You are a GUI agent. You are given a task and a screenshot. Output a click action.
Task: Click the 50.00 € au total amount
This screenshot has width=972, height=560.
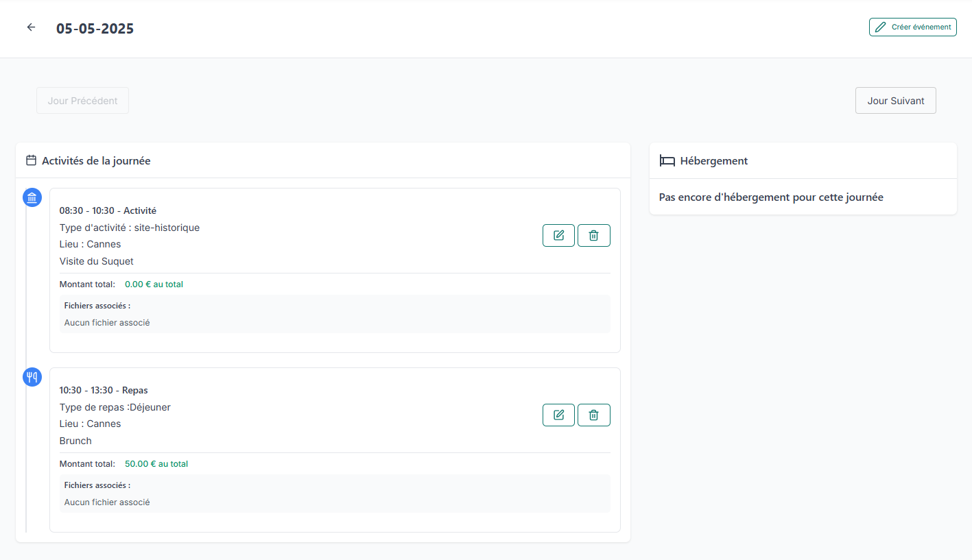(x=156, y=463)
